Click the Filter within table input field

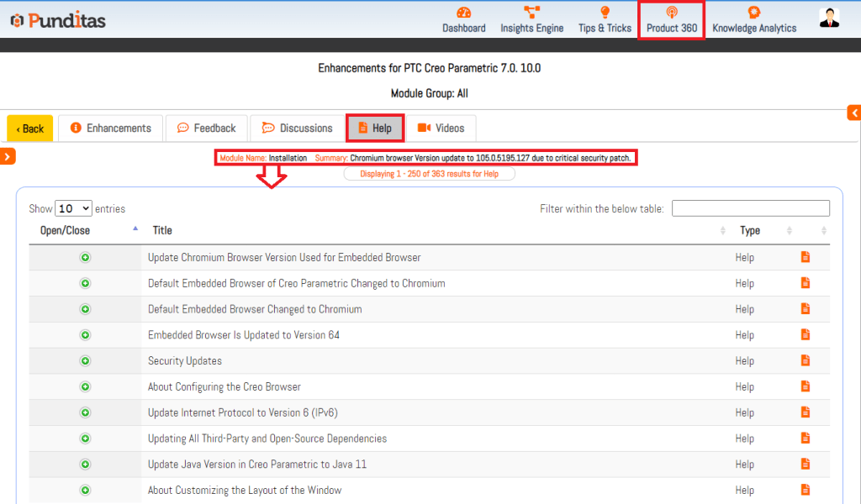coord(750,208)
